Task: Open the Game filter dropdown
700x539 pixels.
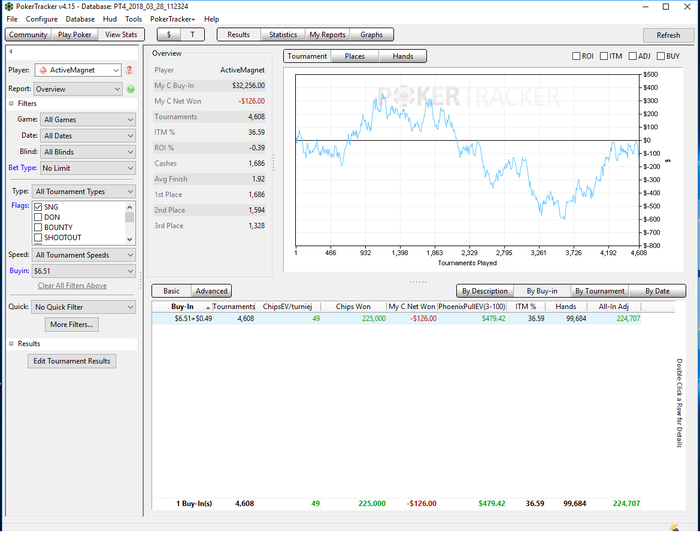Action: [88, 119]
